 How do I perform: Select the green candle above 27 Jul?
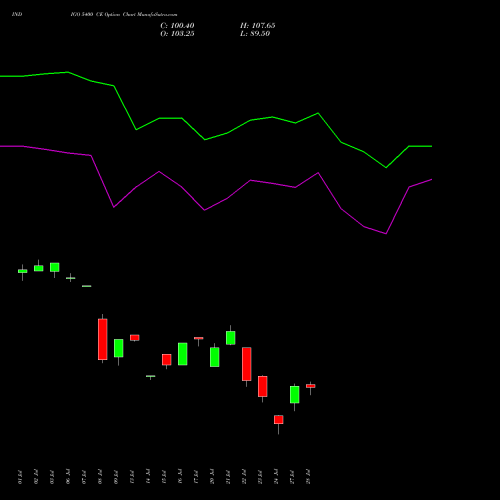295,395
